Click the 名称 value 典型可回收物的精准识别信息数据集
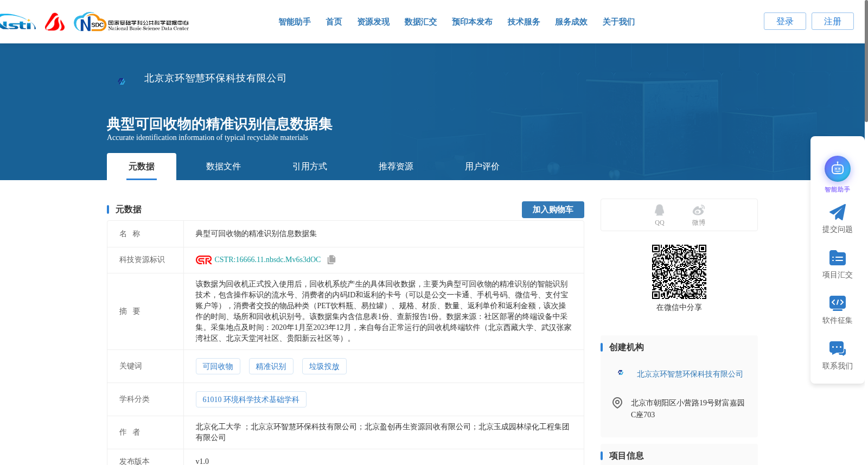This screenshot has width=868, height=465. (256, 234)
